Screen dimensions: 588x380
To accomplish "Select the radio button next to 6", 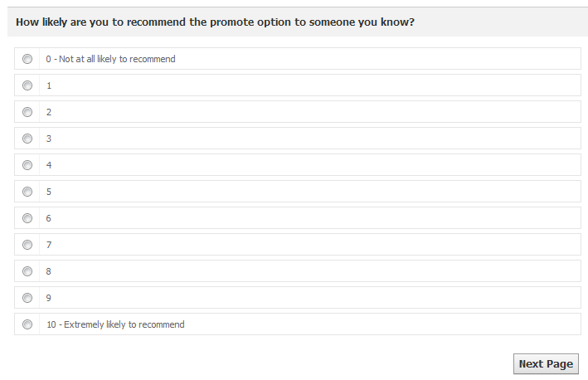I will click(27, 218).
